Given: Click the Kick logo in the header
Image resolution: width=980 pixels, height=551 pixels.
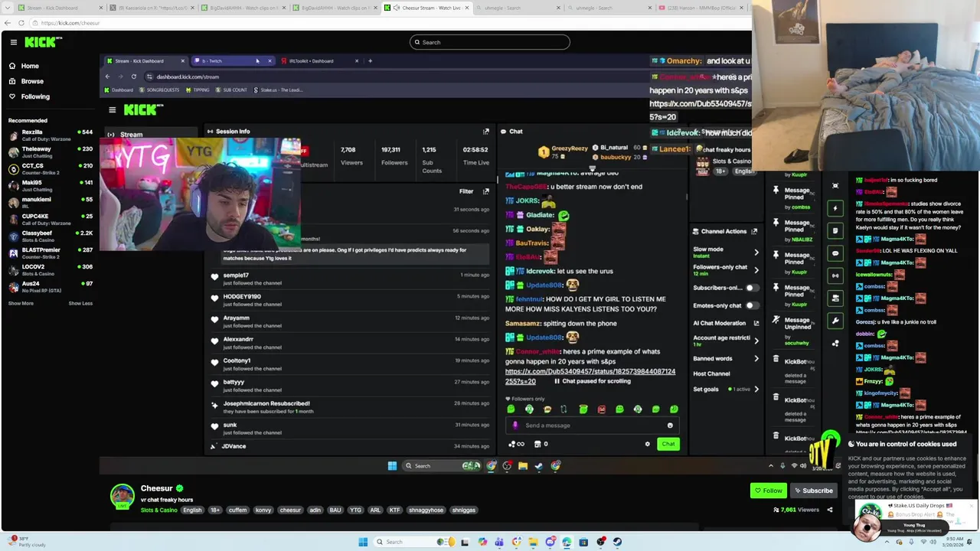Looking at the screenshot, I should point(41,42).
